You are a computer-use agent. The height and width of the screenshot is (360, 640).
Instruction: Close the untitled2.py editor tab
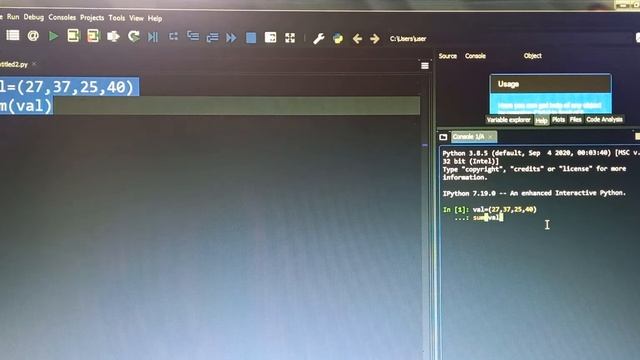pyautogui.click(x=34, y=64)
